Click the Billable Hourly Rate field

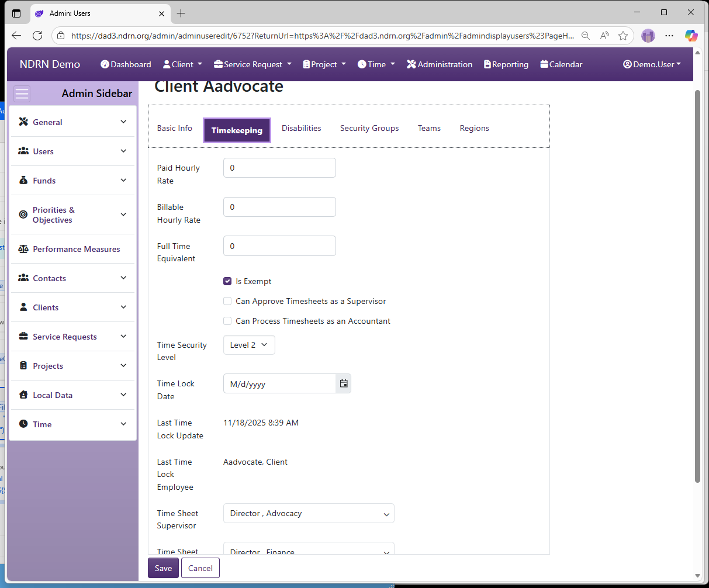pyautogui.click(x=279, y=207)
